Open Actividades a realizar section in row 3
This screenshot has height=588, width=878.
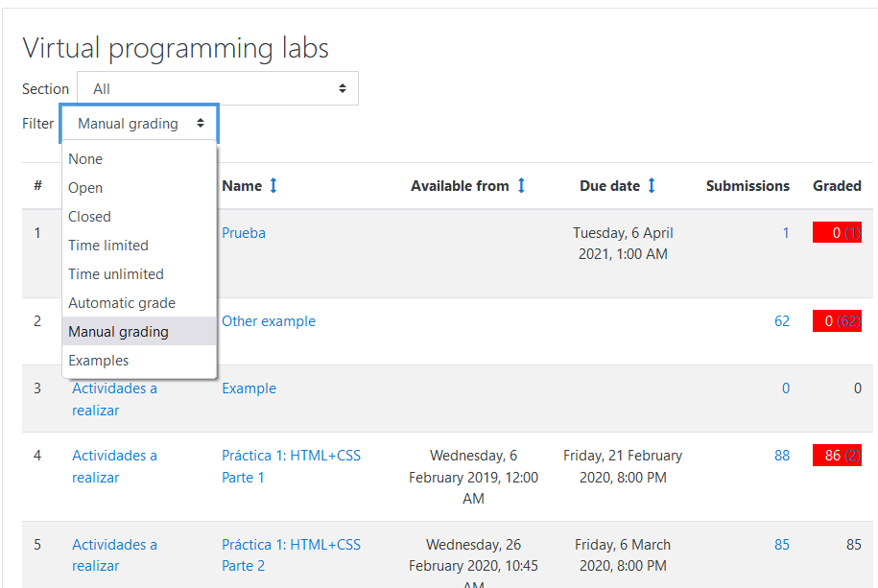pos(114,399)
